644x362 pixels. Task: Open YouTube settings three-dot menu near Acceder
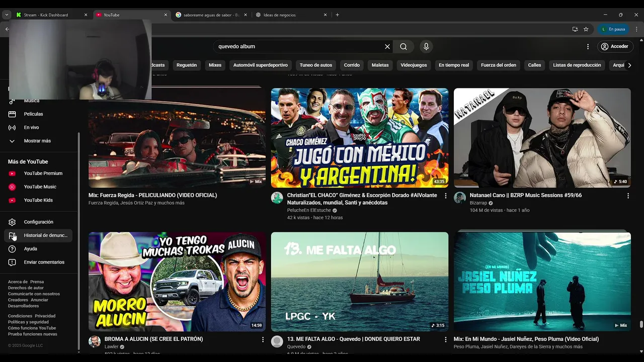coord(588,46)
